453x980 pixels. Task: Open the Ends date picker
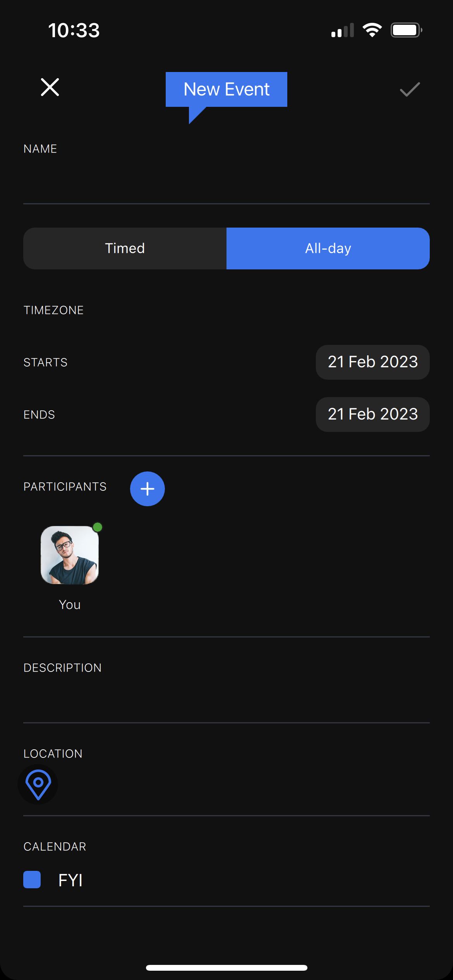373,415
